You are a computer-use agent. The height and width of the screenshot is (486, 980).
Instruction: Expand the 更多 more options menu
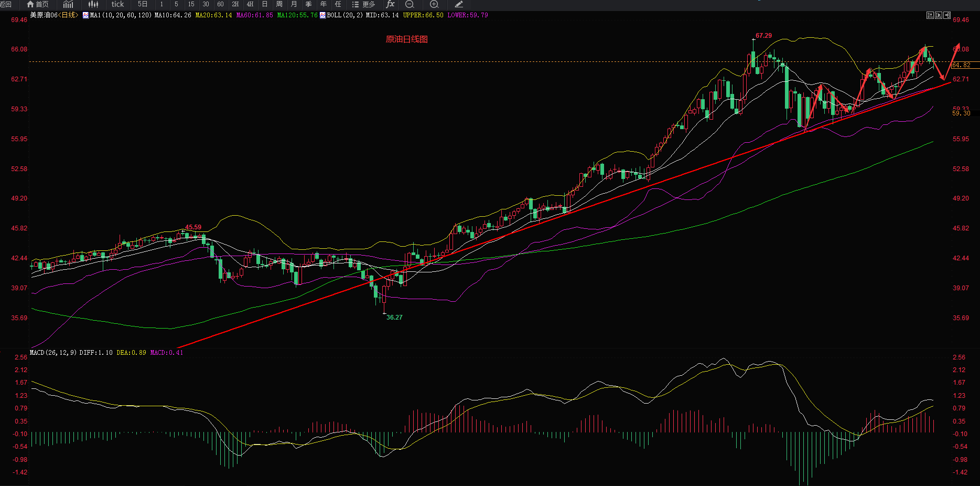coord(364,4)
